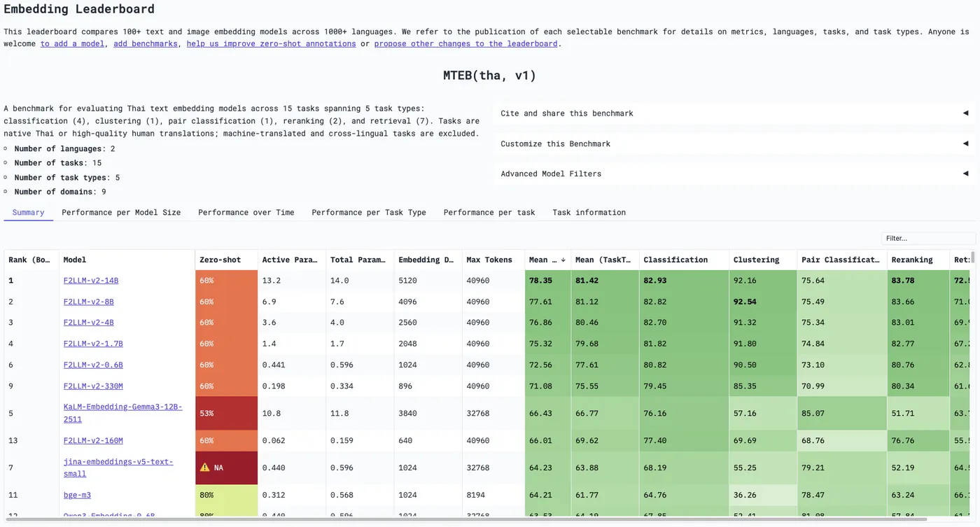
Task: Click the Filter text input field
Action: (928, 238)
